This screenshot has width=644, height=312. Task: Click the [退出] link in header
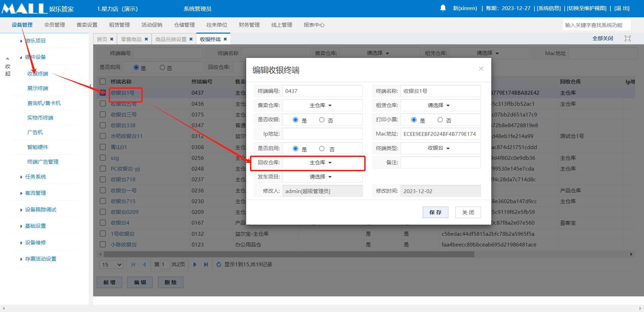(x=622, y=8)
